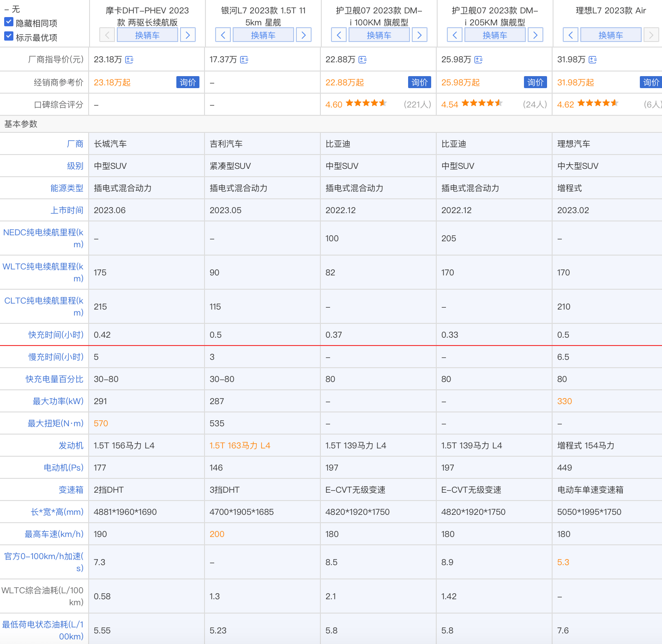Click the highlighted 1.5T 163马力 L4 cell

(x=240, y=446)
